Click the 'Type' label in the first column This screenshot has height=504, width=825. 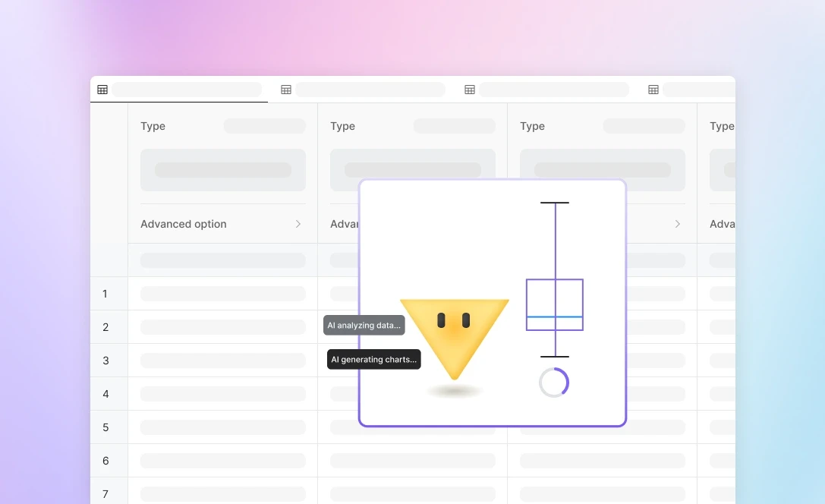153,126
